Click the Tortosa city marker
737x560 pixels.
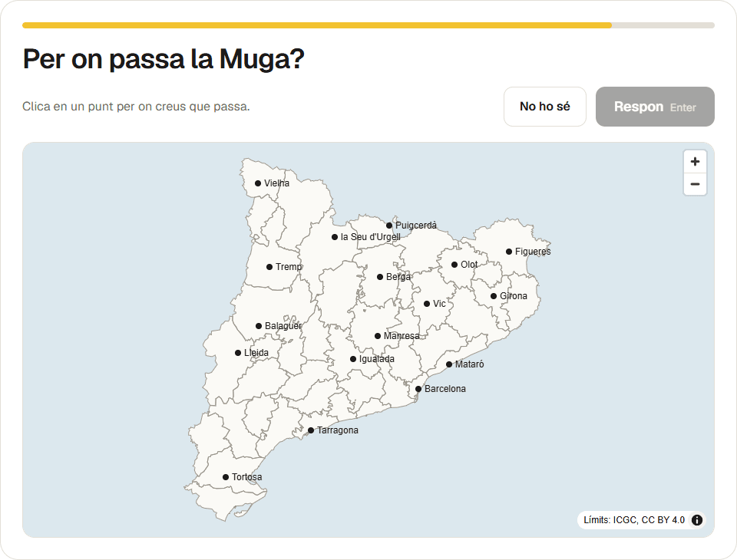[226, 477]
